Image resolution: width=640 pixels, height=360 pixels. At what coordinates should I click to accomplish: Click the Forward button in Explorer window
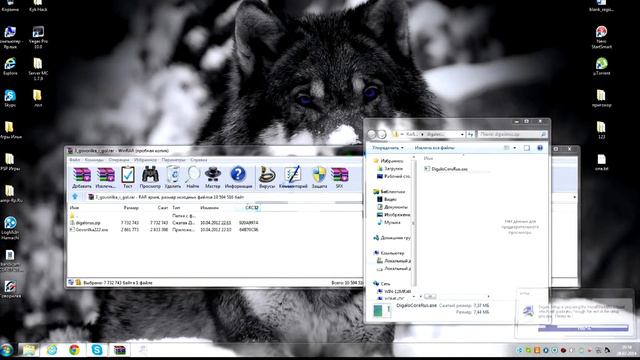(x=382, y=134)
